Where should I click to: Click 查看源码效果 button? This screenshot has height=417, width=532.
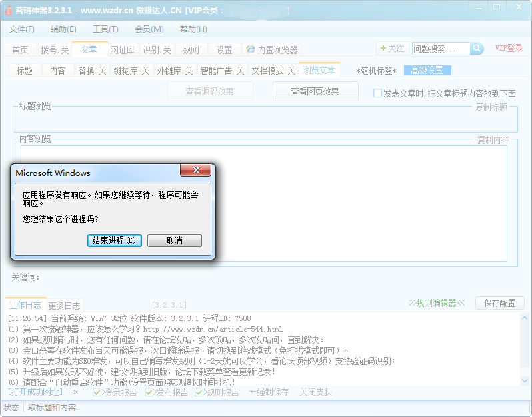(210, 91)
